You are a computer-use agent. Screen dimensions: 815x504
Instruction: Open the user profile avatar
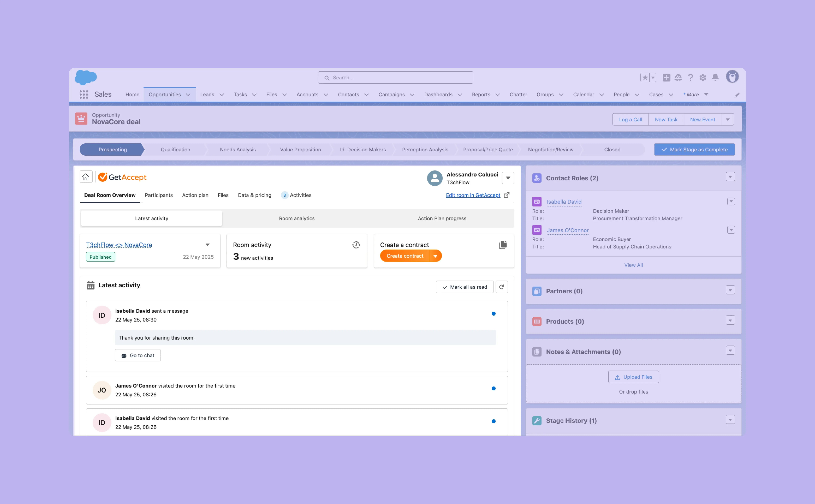[732, 77]
